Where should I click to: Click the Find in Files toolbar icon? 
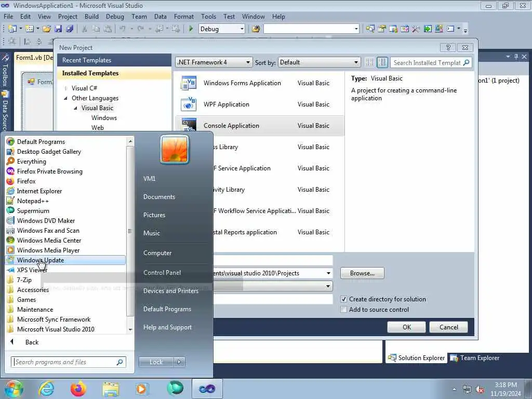tap(256, 29)
